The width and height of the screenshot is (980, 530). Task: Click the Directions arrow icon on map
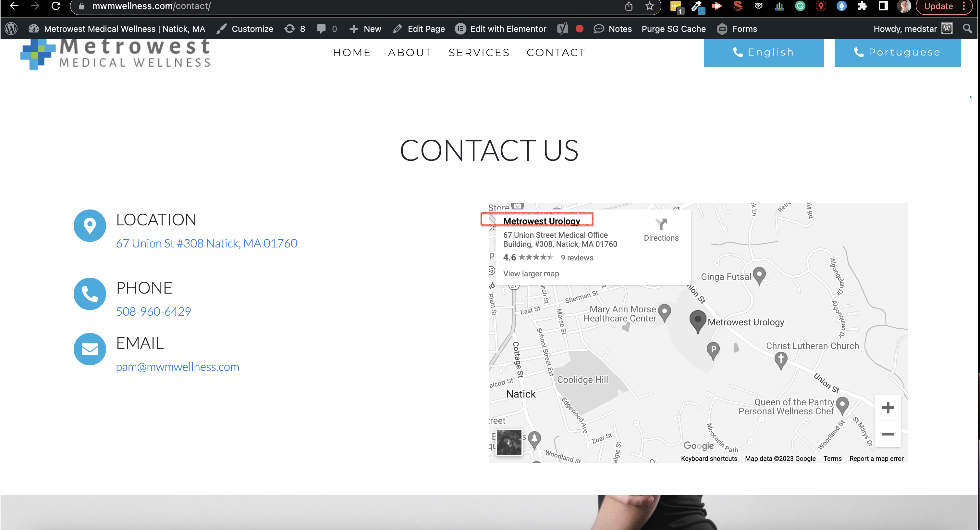(661, 224)
